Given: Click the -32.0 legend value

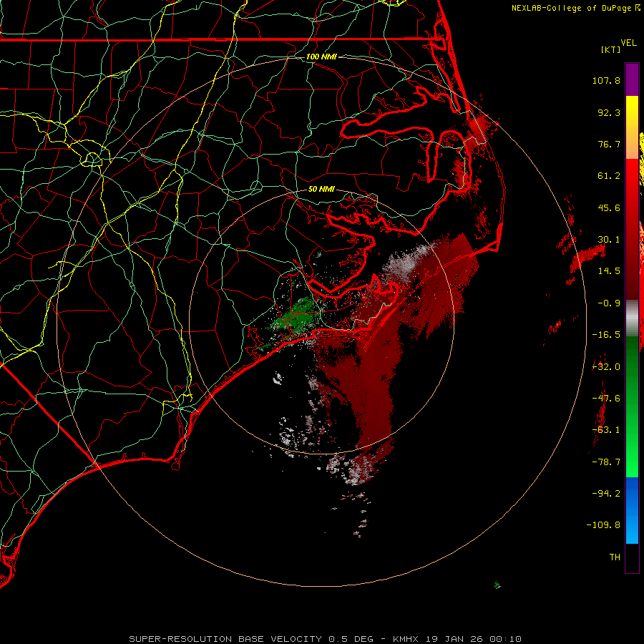Looking at the screenshot, I should 606,367.
